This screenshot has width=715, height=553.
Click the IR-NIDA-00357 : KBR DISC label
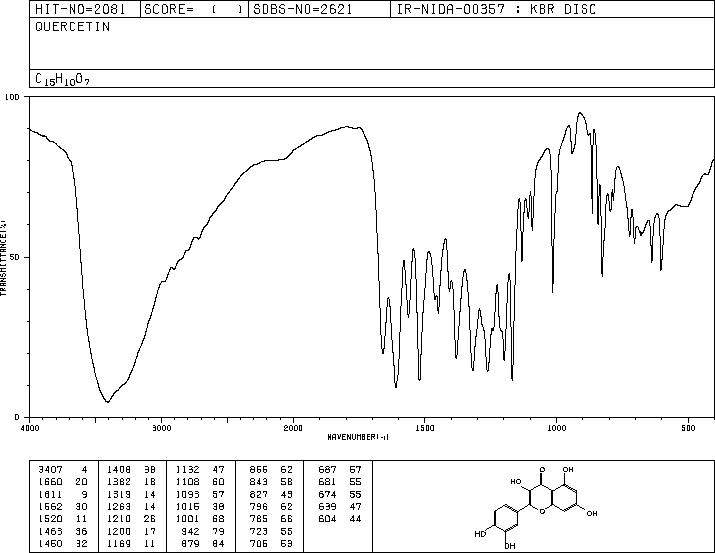point(496,9)
